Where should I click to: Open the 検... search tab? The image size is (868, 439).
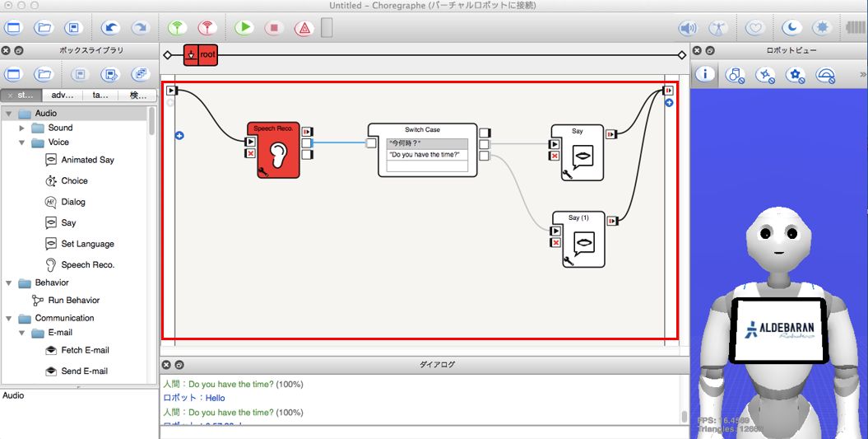[x=138, y=96]
